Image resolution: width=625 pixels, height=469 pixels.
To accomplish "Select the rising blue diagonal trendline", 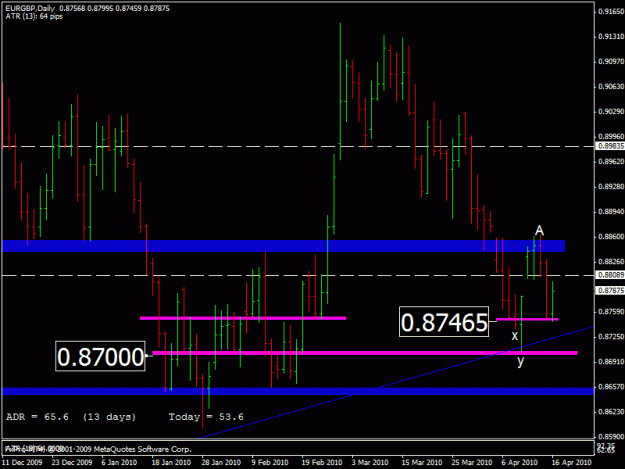I will coord(396,383).
